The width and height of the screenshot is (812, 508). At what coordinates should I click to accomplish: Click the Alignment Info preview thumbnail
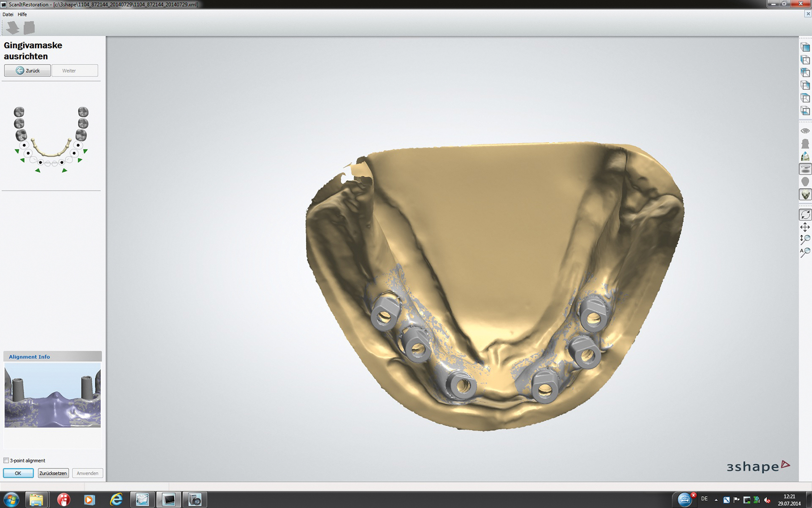[x=53, y=395]
